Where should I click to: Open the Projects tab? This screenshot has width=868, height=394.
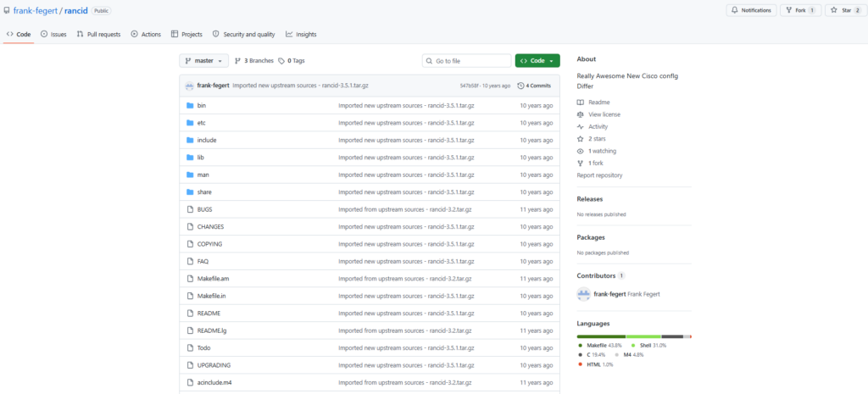coord(187,34)
